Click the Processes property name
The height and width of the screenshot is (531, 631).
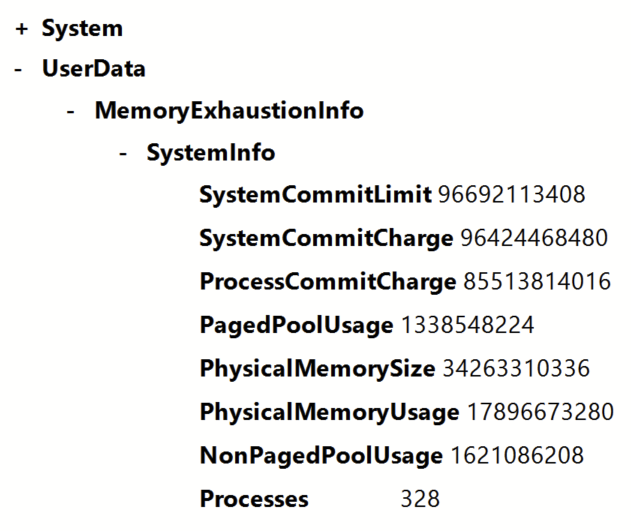[x=254, y=499]
